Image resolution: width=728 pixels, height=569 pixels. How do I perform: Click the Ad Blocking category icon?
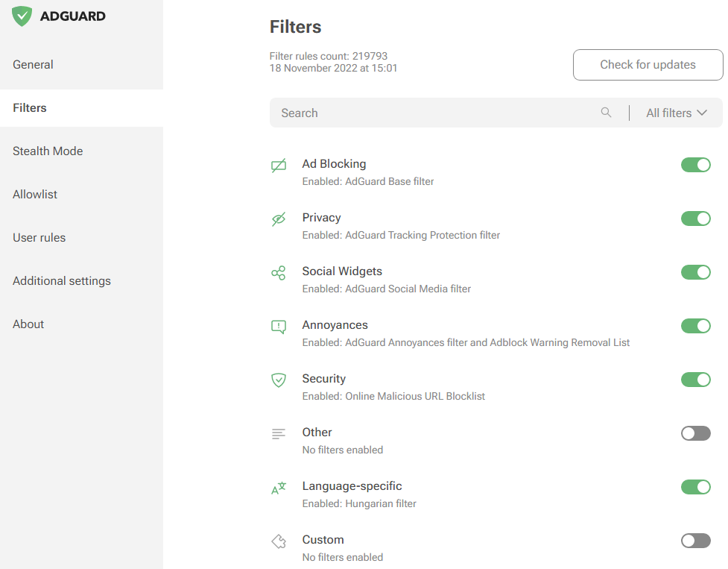[x=279, y=166]
